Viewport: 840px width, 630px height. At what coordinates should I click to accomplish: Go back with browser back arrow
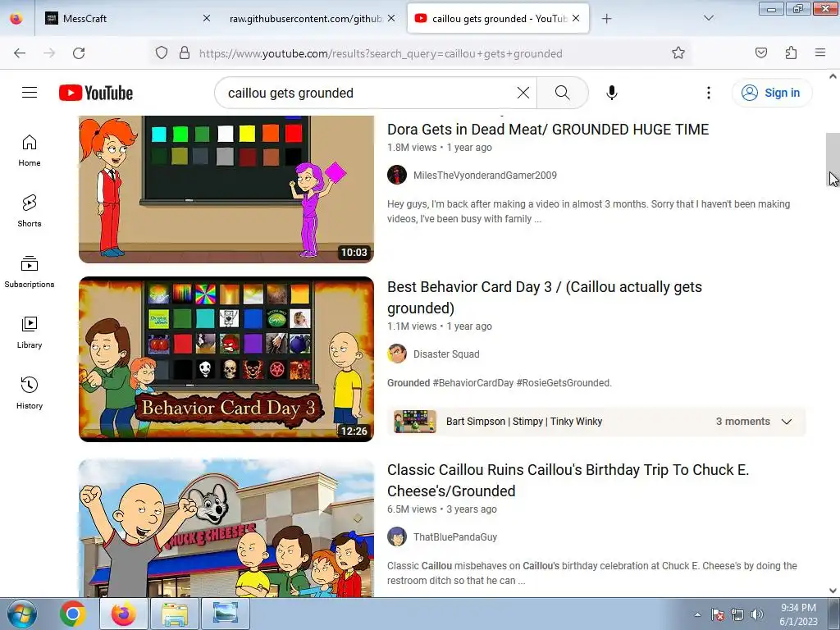(20, 53)
